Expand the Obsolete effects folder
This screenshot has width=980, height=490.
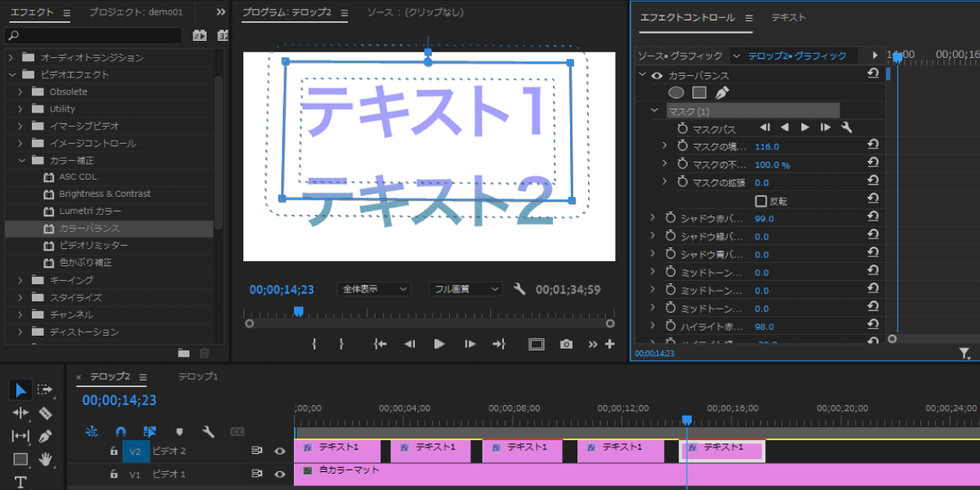(20, 91)
